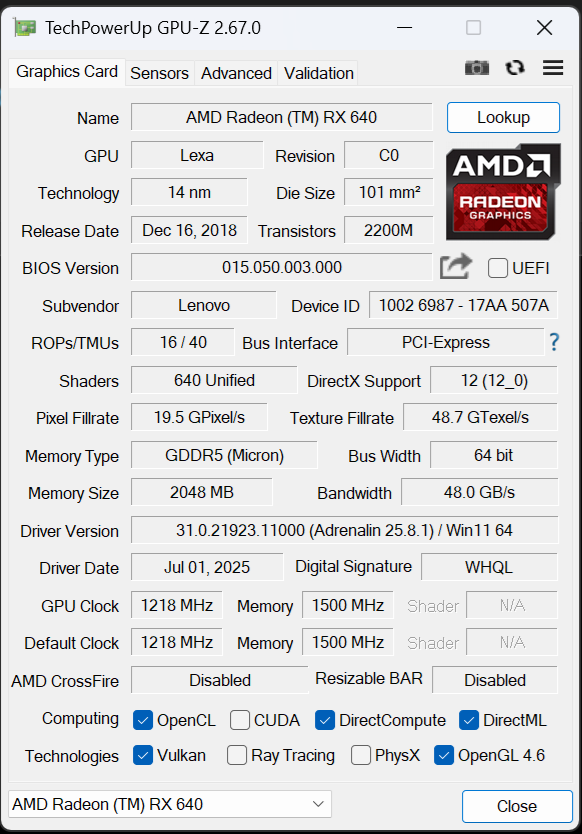Check the PhysX checkbox
This screenshot has width=582, height=834.
[360, 756]
